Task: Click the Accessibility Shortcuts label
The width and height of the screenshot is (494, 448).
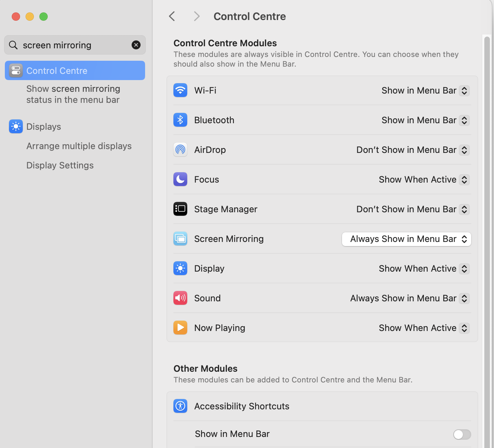Action: 242,406
